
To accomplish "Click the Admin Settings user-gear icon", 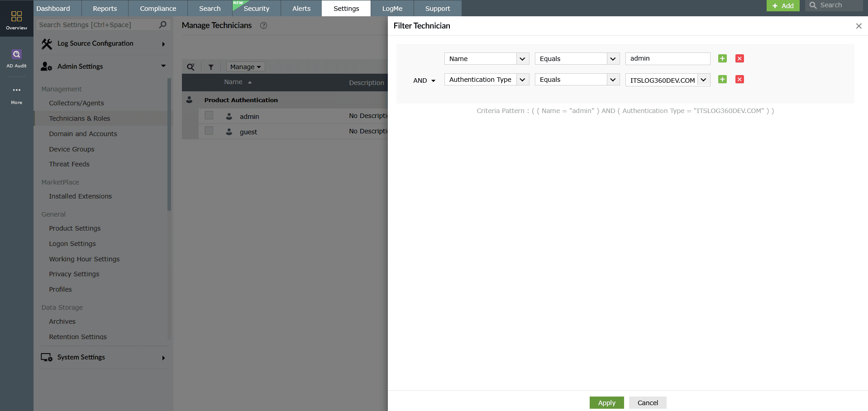I will coord(46,66).
